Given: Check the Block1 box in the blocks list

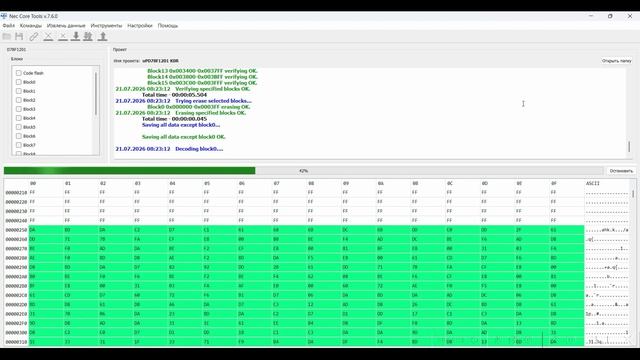Looking at the screenshot, I should 18,91.
